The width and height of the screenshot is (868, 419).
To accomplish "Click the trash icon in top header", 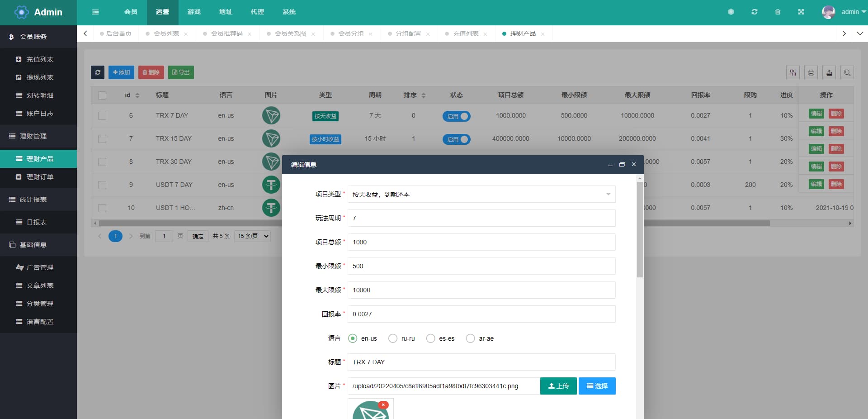I will point(778,12).
